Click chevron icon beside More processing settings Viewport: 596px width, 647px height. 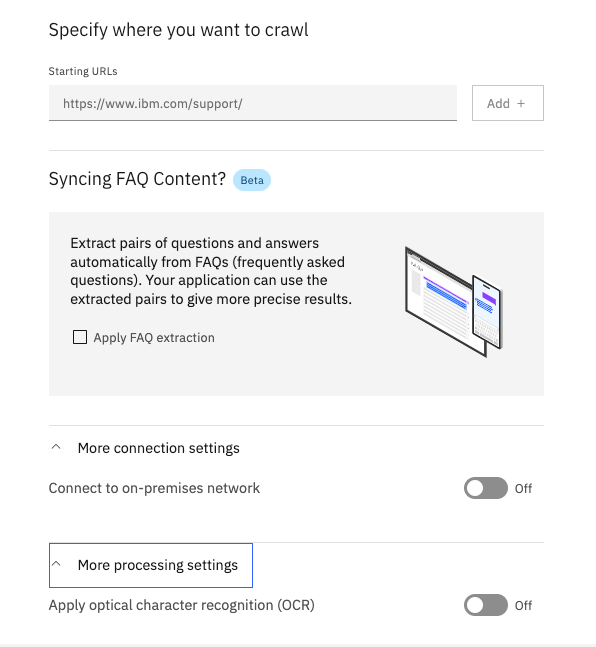[56, 564]
